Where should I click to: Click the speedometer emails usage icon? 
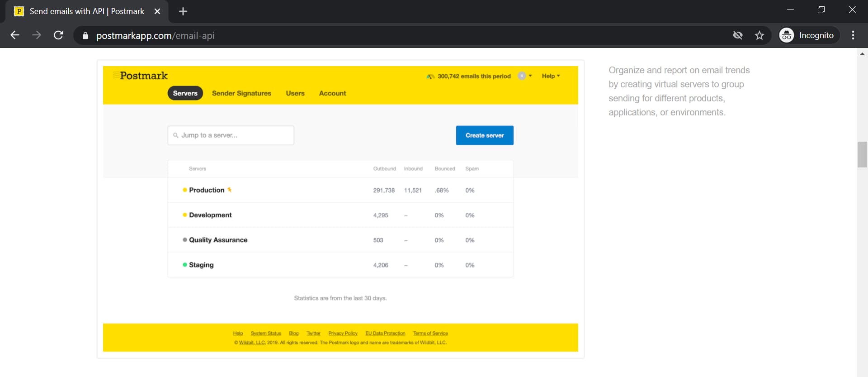(x=430, y=76)
